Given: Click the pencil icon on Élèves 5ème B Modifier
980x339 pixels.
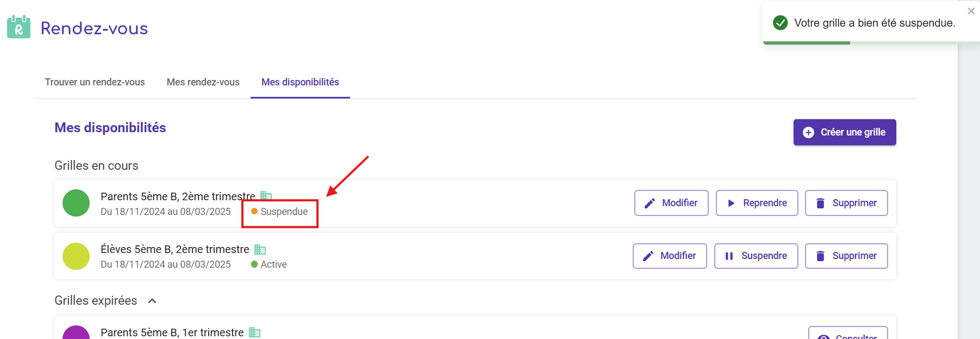Looking at the screenshot, I should tap(648, 256).
